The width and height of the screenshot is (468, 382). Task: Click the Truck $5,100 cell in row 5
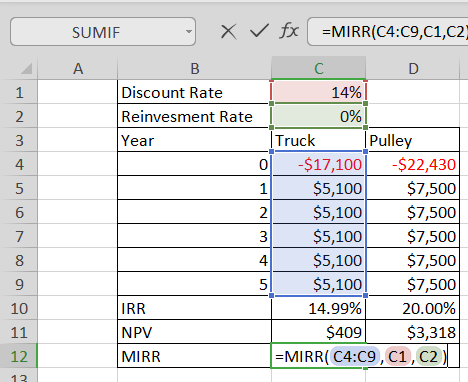point(319,188)
